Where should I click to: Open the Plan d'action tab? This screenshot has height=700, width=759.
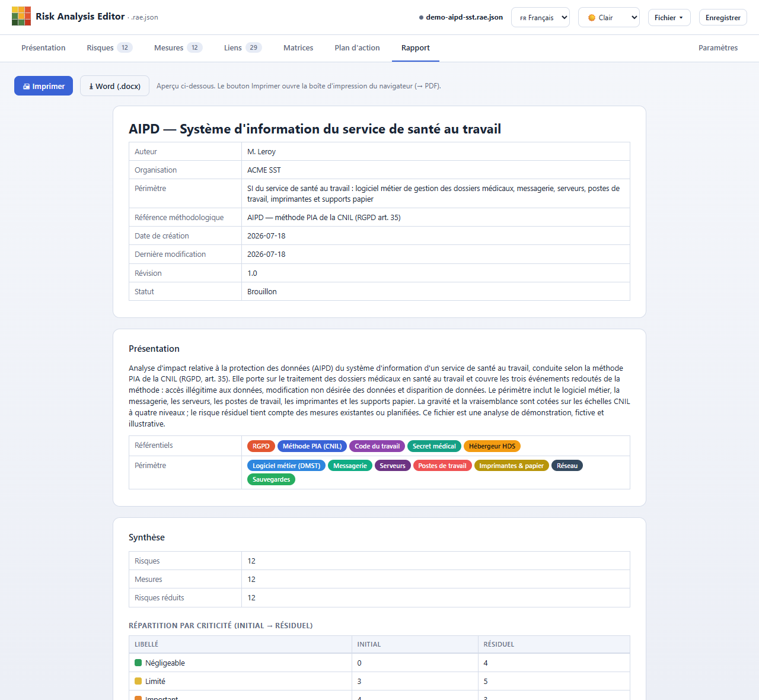pos(357,47)
